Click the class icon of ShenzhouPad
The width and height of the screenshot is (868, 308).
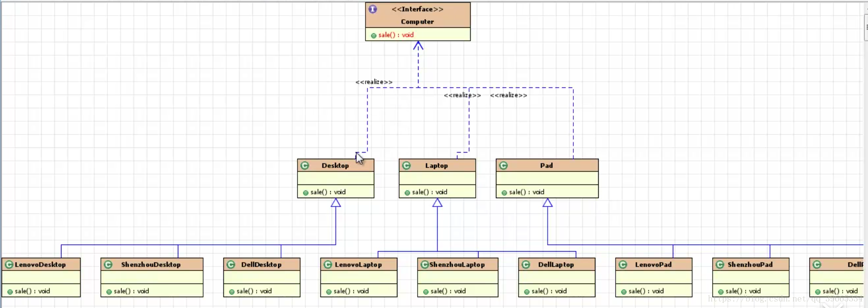point(720,264)
